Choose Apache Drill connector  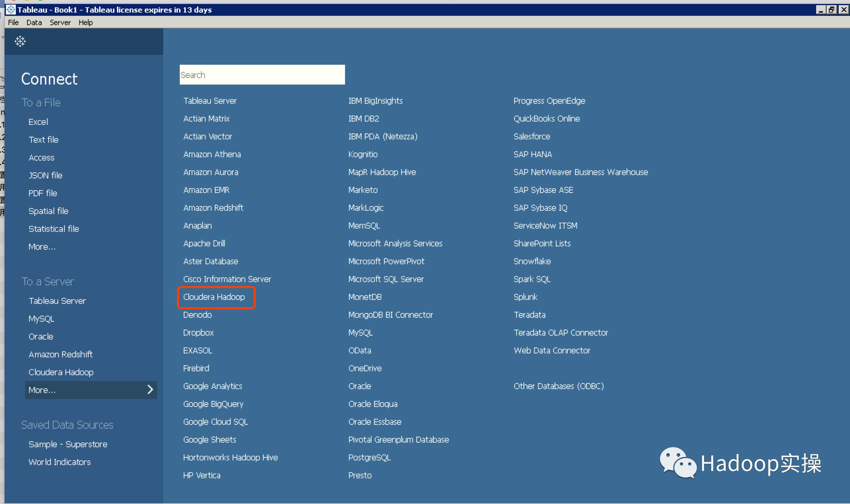pyautogui.click(x=204, y=243)
